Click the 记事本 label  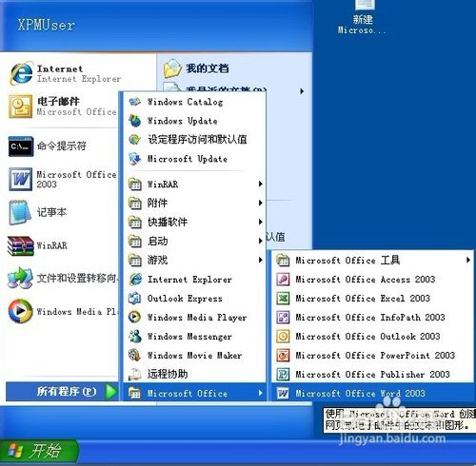tap(51, 212)
